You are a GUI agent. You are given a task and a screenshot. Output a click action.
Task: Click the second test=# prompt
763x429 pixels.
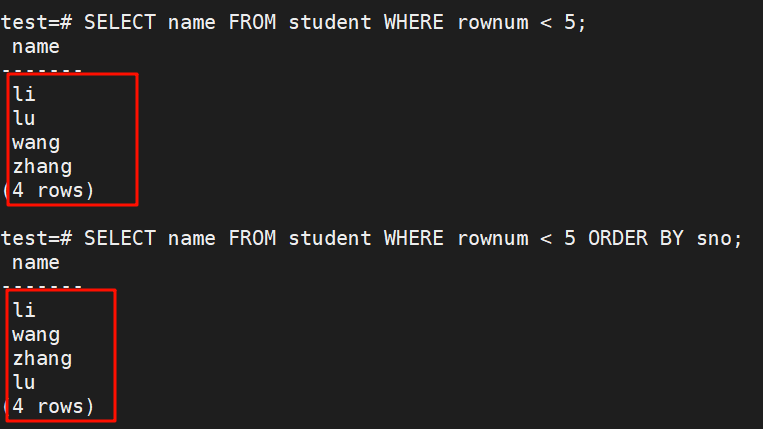click(36, 238)
